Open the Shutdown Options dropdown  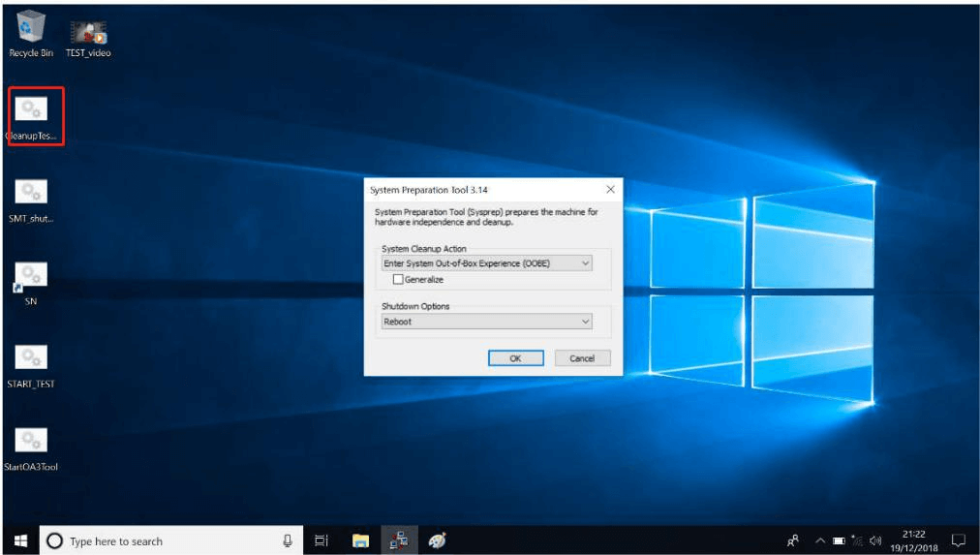487,322
